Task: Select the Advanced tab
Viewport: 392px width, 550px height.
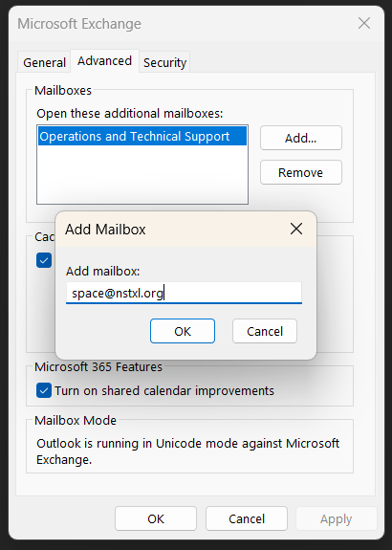Action: (x=104, y=61)
